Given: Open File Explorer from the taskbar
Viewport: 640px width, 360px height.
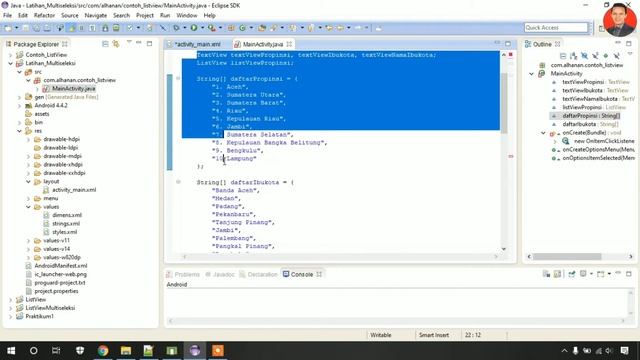Looking at the screenshot, I should pyautogui.click(x=126, y=351).
